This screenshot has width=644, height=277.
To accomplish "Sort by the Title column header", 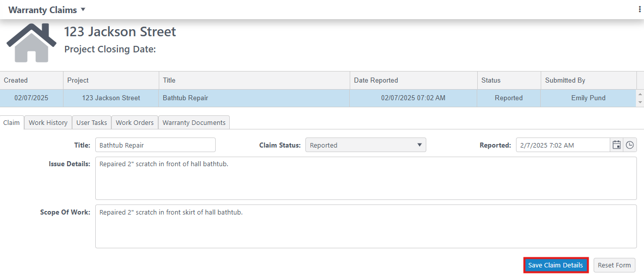I will point(254,80).
